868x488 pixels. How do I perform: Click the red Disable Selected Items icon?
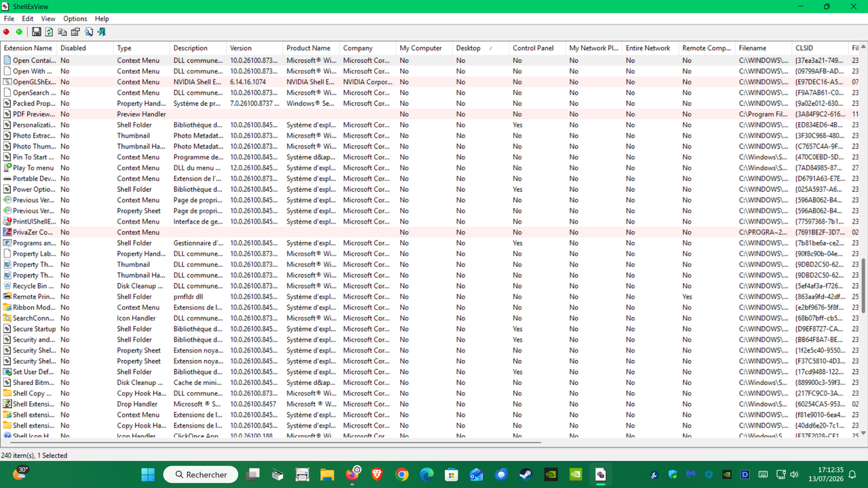pos(7,32)
